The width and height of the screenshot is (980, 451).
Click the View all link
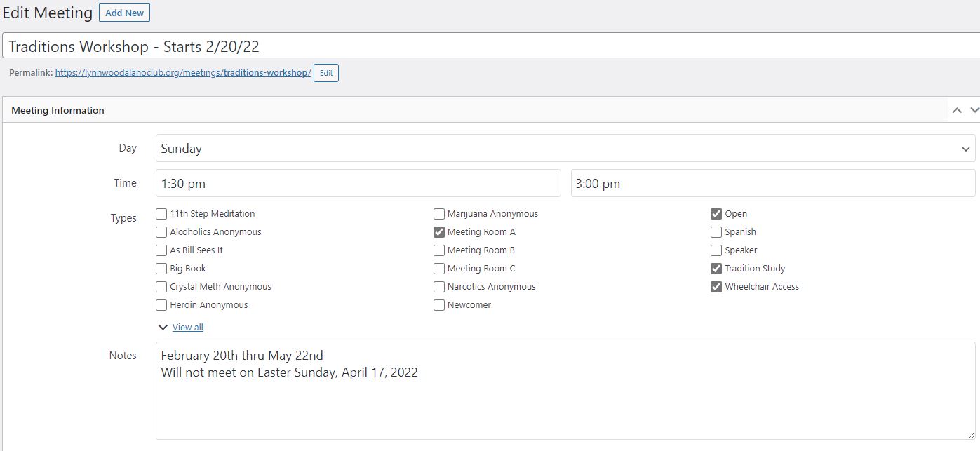pyautogui.click(x=188, y=328)
